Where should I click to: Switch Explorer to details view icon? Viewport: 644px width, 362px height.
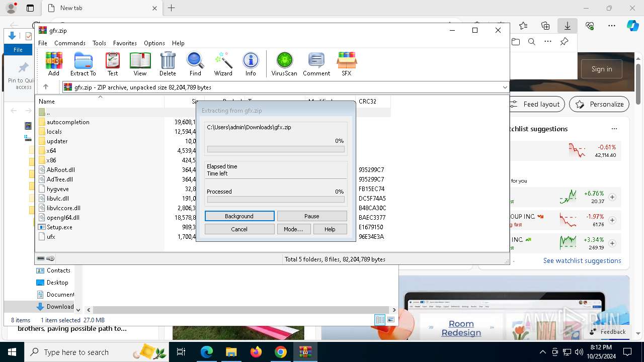[380, 320]
